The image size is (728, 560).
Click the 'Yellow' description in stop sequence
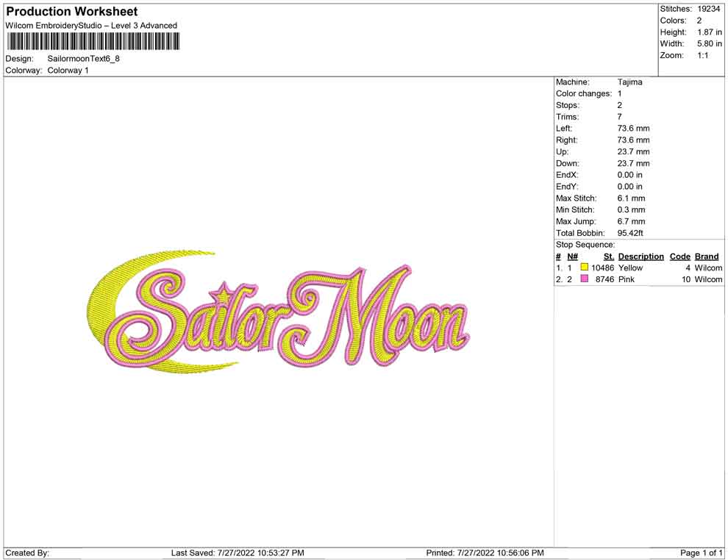pos(630,268)
